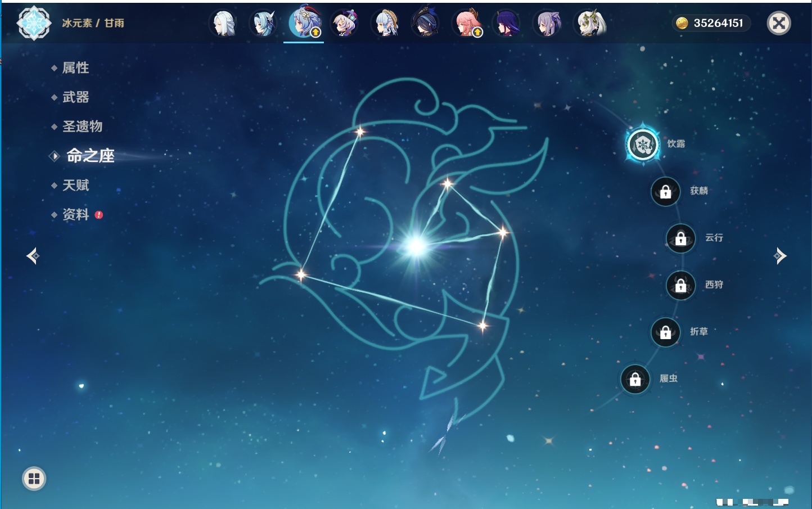Choose the Clorinde avatar with dark hat
This screenshot has width=812, height=509.
pyautogui.click(x=426, y=23)
